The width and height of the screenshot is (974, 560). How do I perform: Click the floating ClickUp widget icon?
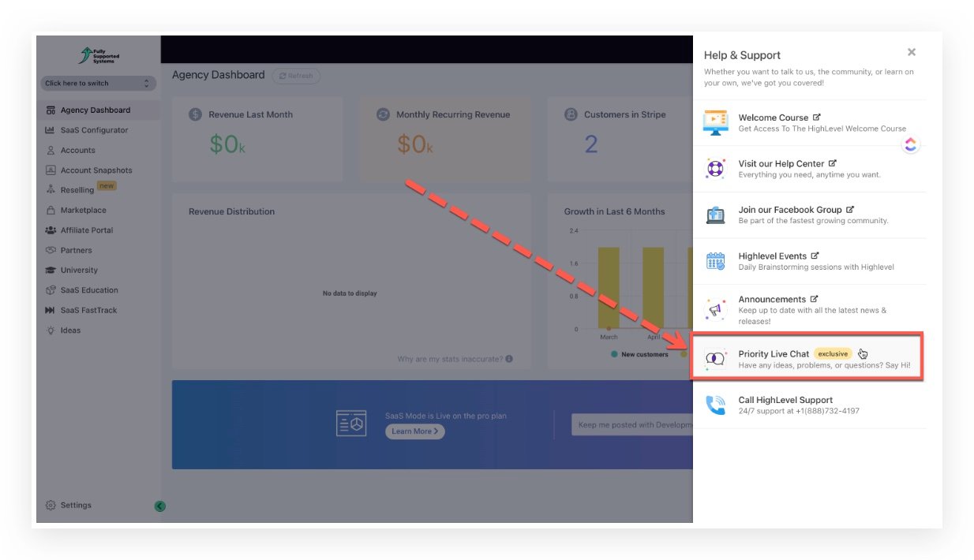[x=911, y=144]
